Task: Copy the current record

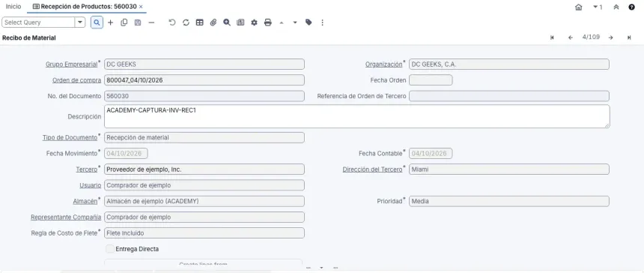Action: tap(124, 22)
